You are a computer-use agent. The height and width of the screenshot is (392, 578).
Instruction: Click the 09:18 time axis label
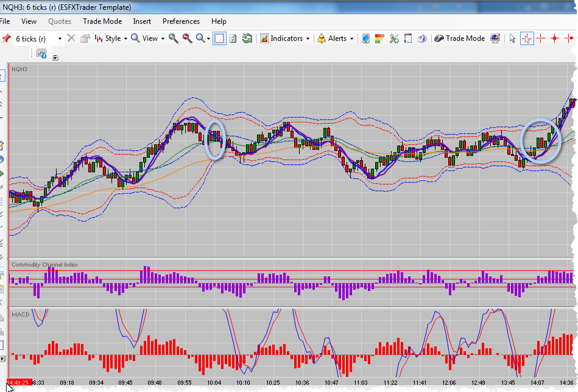pos(67,382)
